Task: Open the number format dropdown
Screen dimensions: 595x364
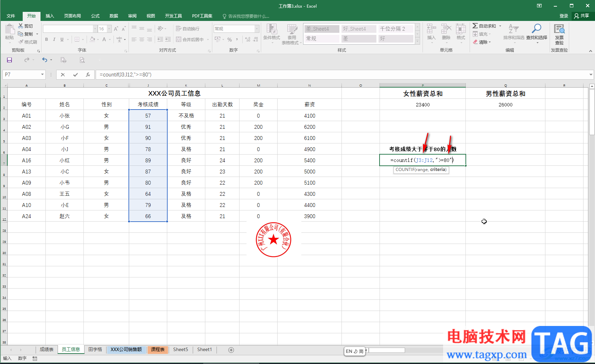Action: click(x=257, y=29)
